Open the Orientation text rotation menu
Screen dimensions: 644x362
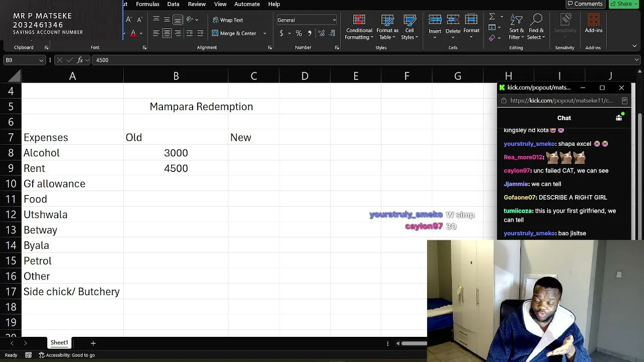pos(192,20)
